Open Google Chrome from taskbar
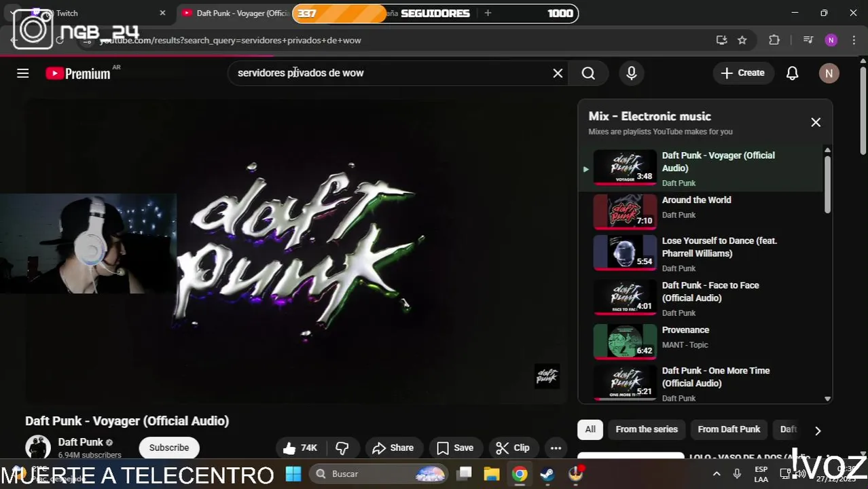Image resolution: width=868 pixels, height=489 pixels. (x=520, y=473)
